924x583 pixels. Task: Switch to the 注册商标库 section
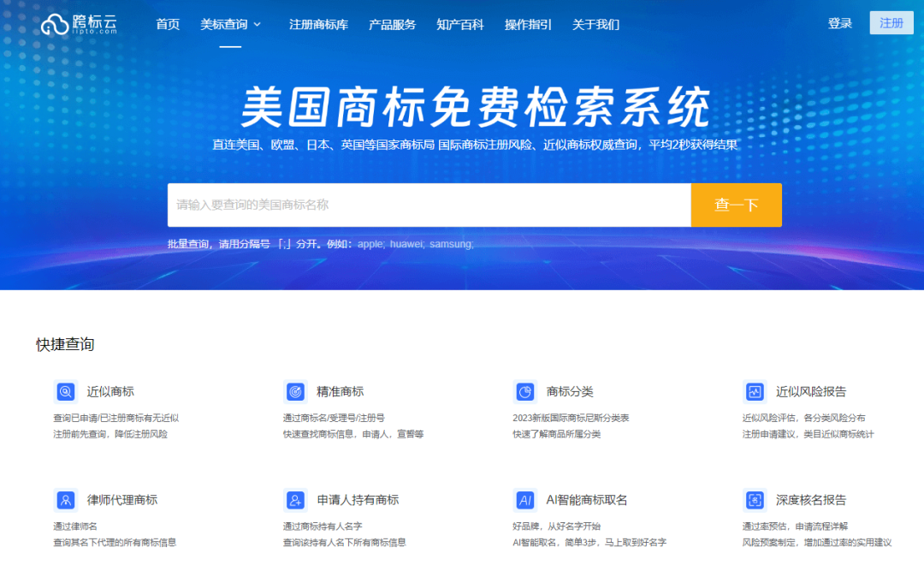317,25
